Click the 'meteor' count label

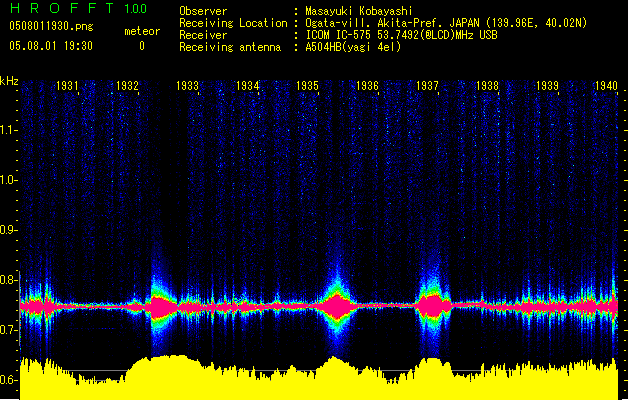[142, 31]
